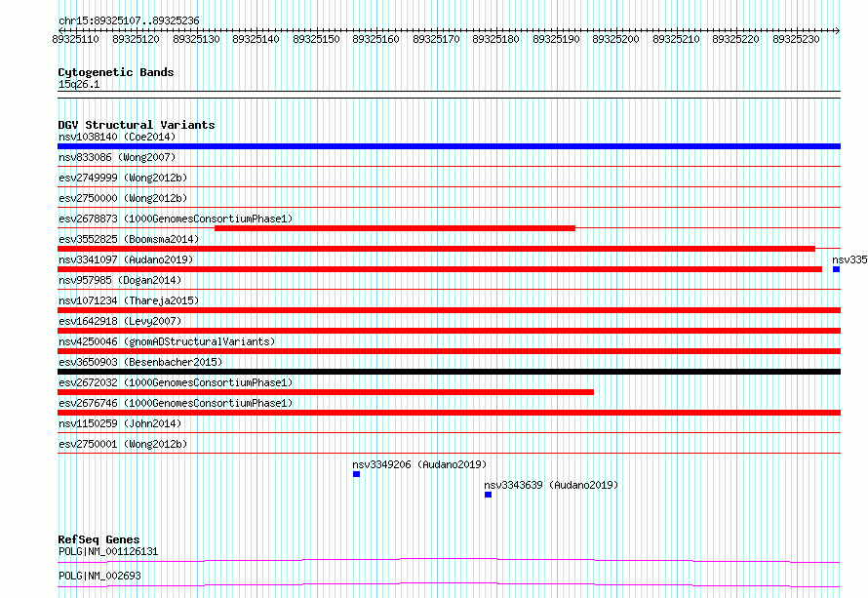868x598 pixels.
Task: Click the nsv1150259 (John2014) label
Action: tap(120, 423)
